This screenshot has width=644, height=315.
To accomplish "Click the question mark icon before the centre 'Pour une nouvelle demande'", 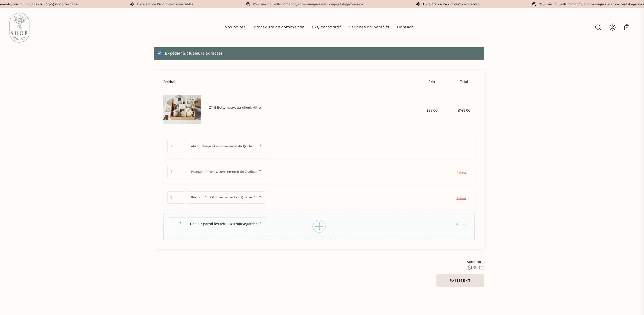I will click(248, 4).
